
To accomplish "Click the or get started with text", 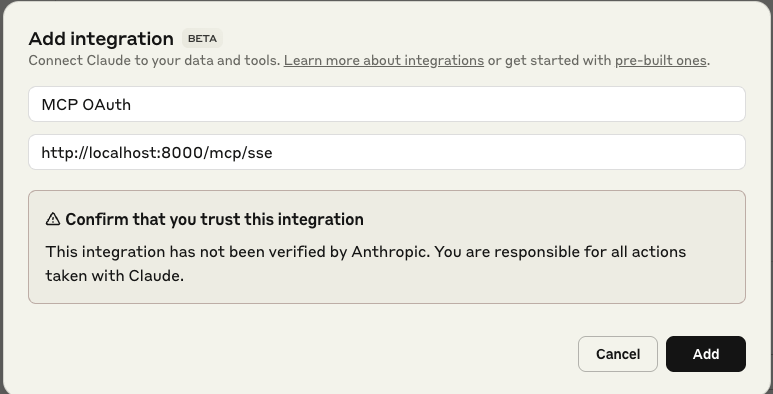I will point(549,61).
